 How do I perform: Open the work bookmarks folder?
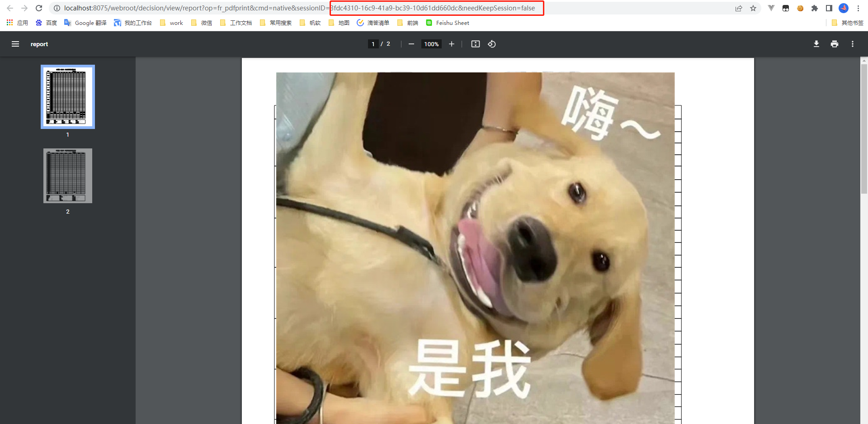tap(172, 23)
